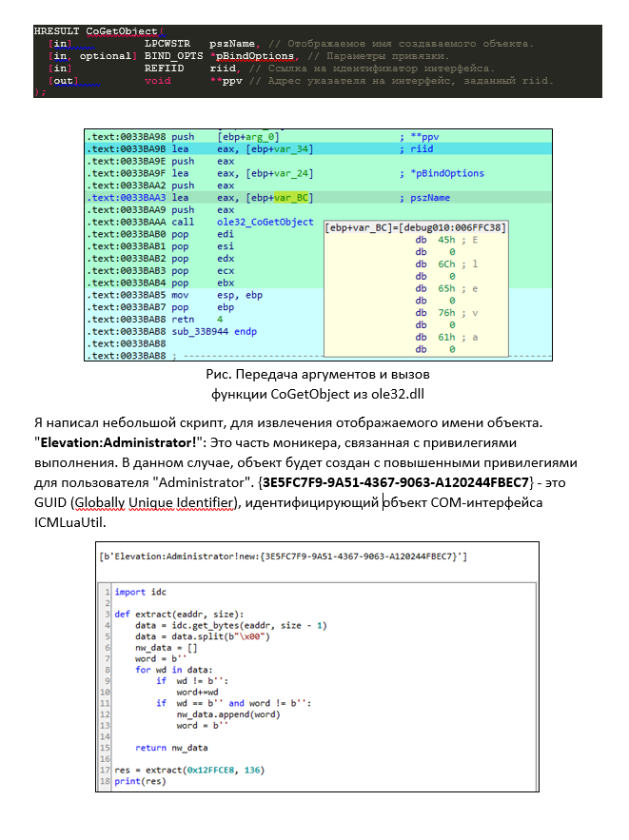Image resolution: width=629 pixels, height=840 pixels.
Task: Select the 'pop edi' instruction line
Action: [x=160, y=234]
